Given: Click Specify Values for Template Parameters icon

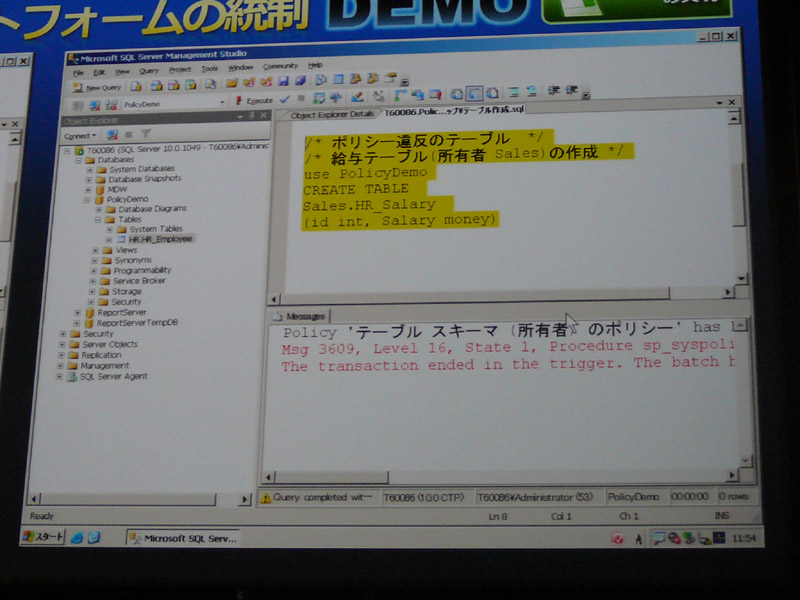Looking at the screenshot, I should coord(379,96).
